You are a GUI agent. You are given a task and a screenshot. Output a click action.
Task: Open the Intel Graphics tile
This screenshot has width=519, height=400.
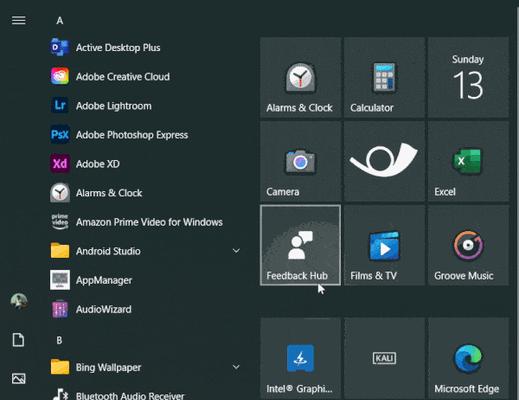[300, 359]
